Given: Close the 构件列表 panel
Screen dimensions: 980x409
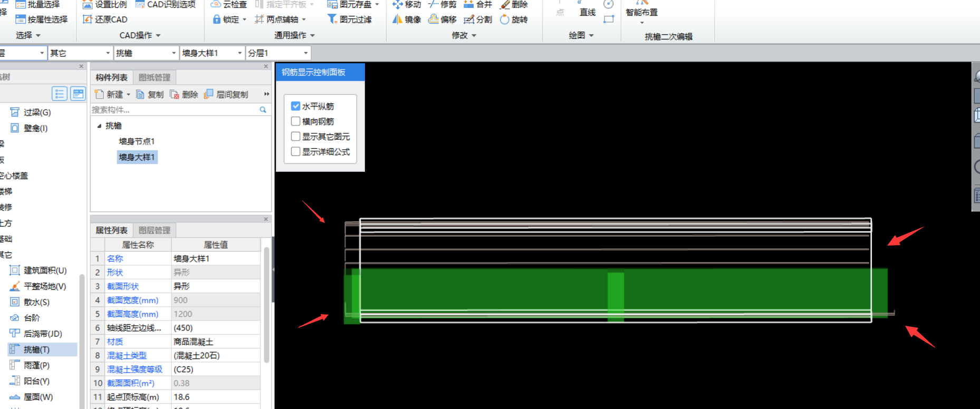Looking at the screenshot, I should pyautogui.click(x=266, y=66).
